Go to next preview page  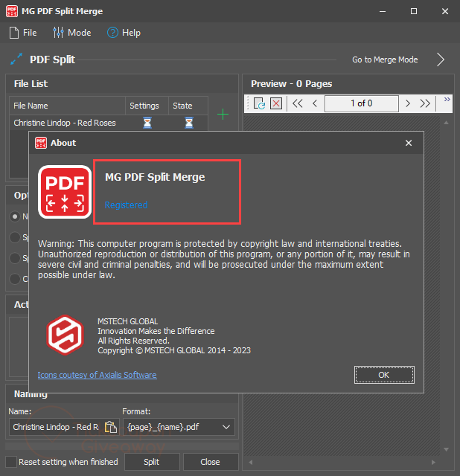point(408,103)
